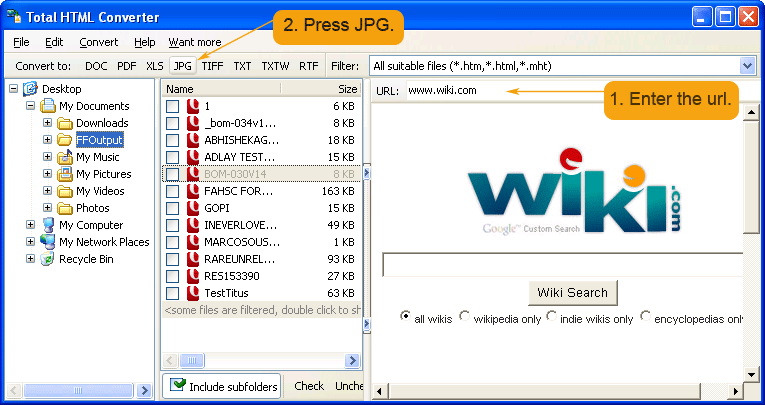Expand the FFOutput folder node
This screenshot has height=405, width=765.
coord(47,140)
